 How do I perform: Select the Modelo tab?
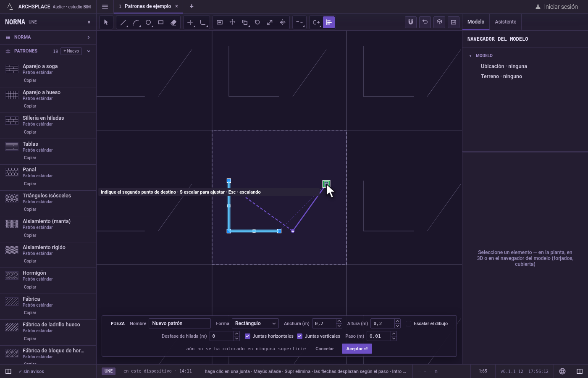click(x=476, y=22)
